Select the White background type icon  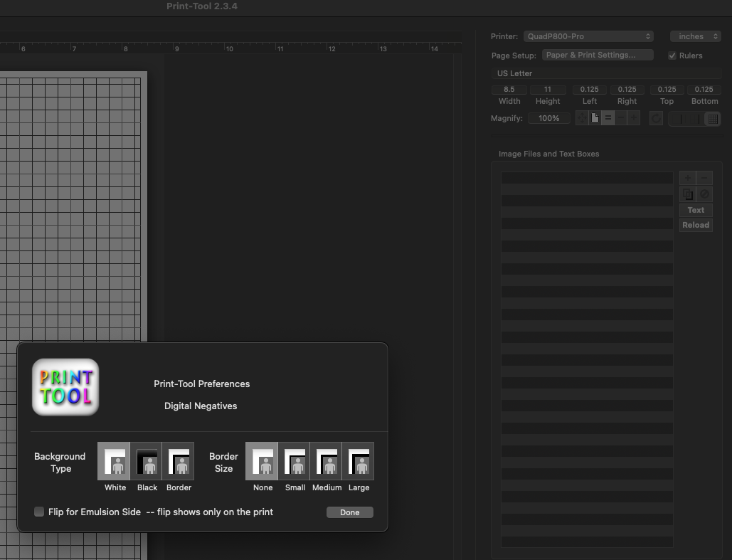click(114, 460)
